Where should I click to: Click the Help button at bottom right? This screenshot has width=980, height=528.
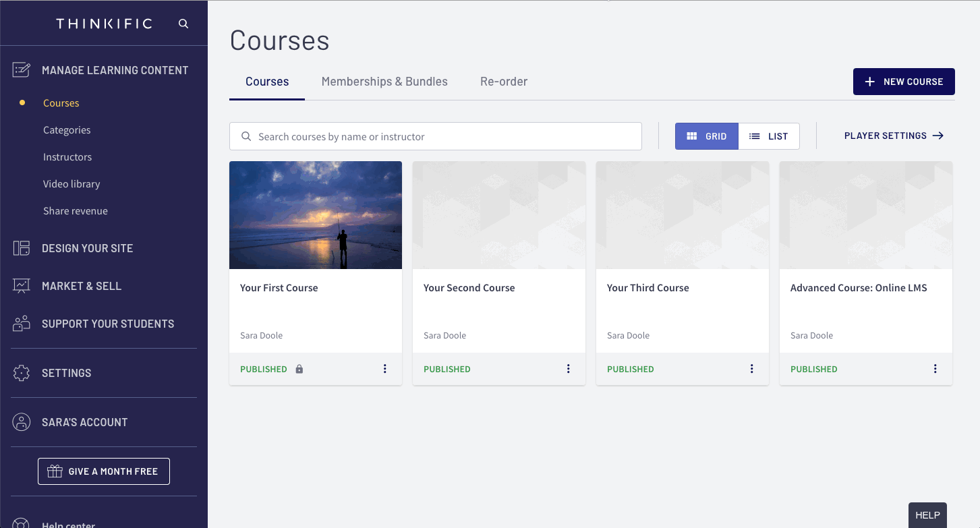pyautogui.click(x=927, y=515)
